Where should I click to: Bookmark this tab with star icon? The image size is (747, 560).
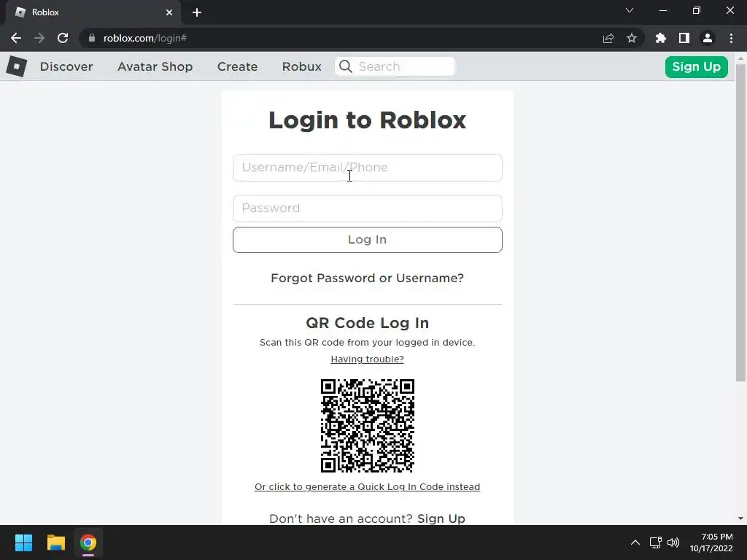(632, 38)
